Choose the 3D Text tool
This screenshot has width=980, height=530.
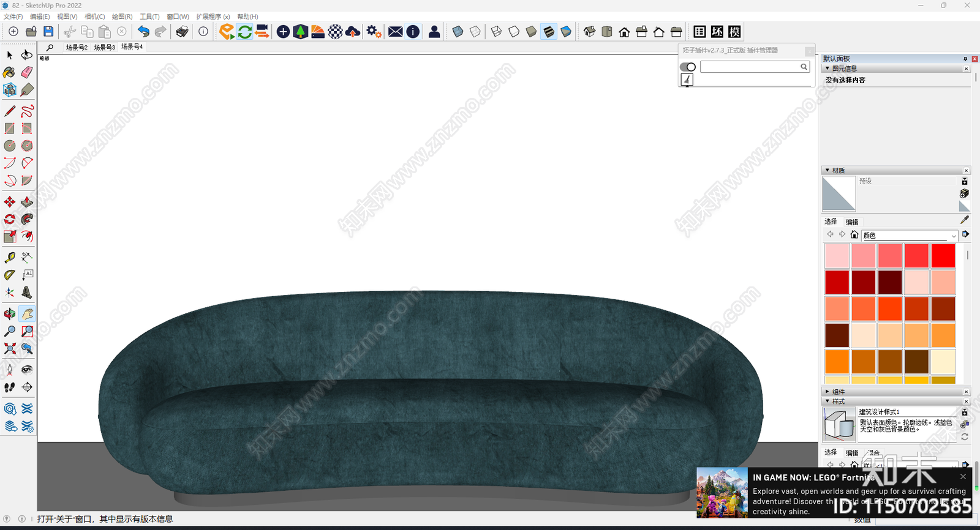click(27, 293)
